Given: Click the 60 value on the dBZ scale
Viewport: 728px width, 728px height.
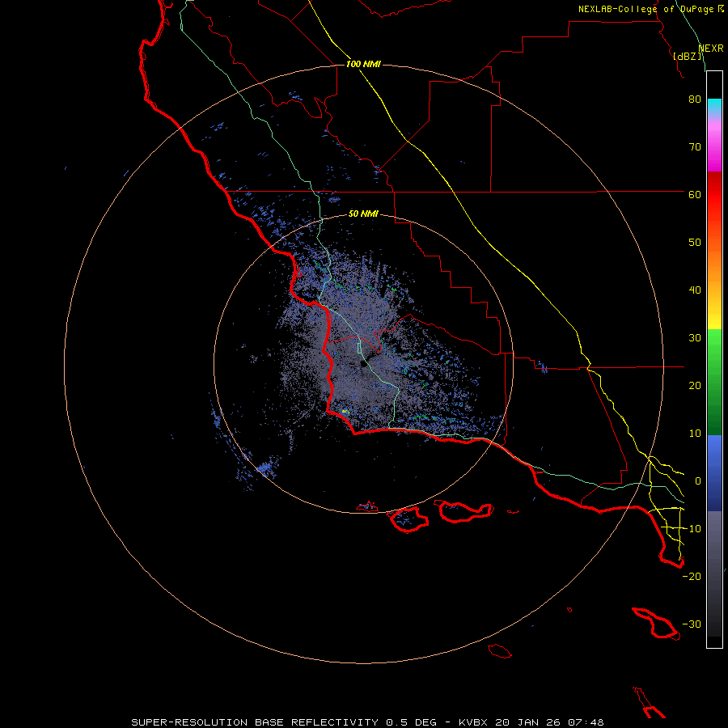Looking at the screenshot, I should [695, 194].
